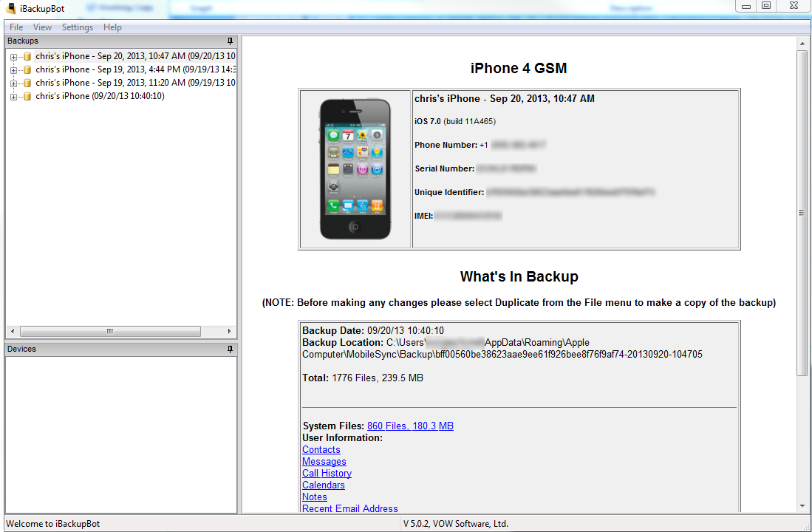Click Backups panel scroll left arrow
This screenshot has height=532, width=812.
click(x=13, y=332)
